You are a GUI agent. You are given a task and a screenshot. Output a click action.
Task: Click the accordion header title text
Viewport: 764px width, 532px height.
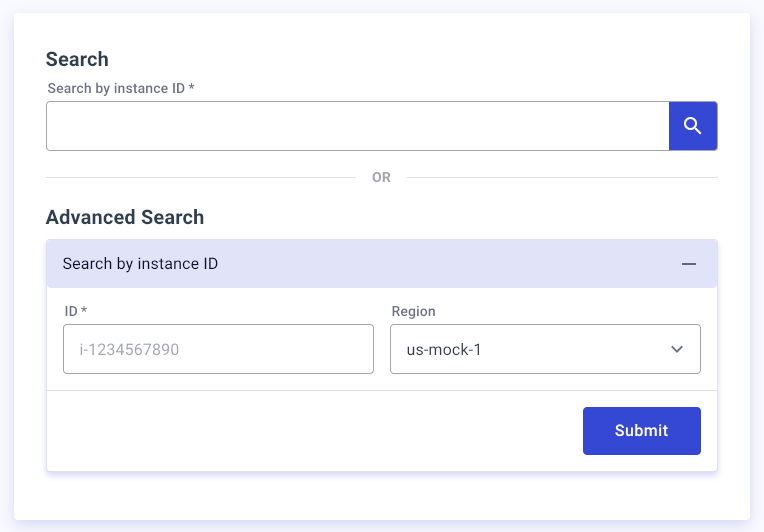point(140,264)
